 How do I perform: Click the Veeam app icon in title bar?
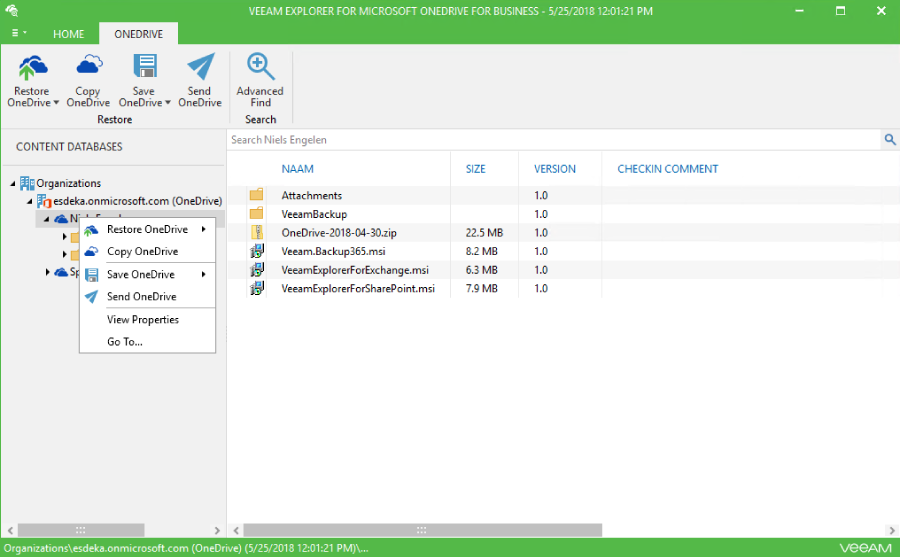point(12,10)
